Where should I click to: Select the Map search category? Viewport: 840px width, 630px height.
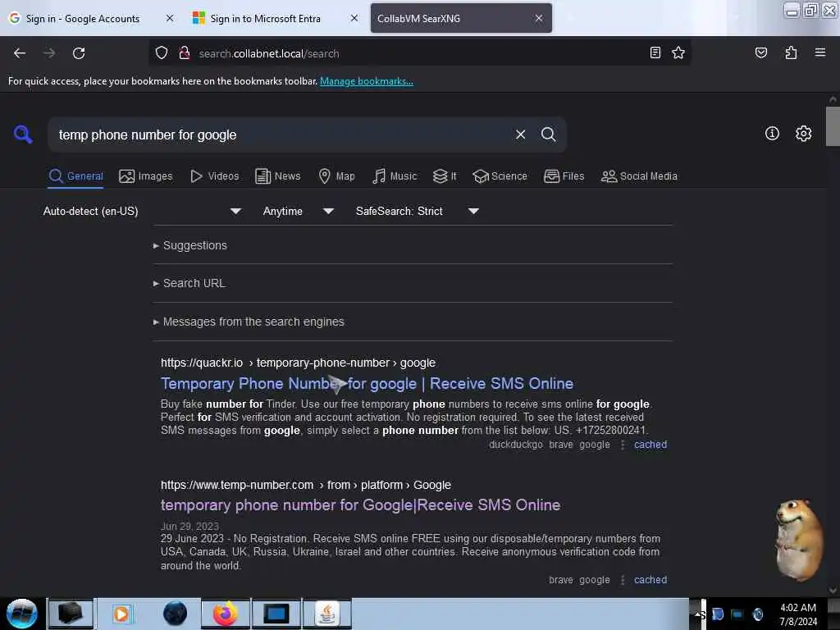click(336, 176)
